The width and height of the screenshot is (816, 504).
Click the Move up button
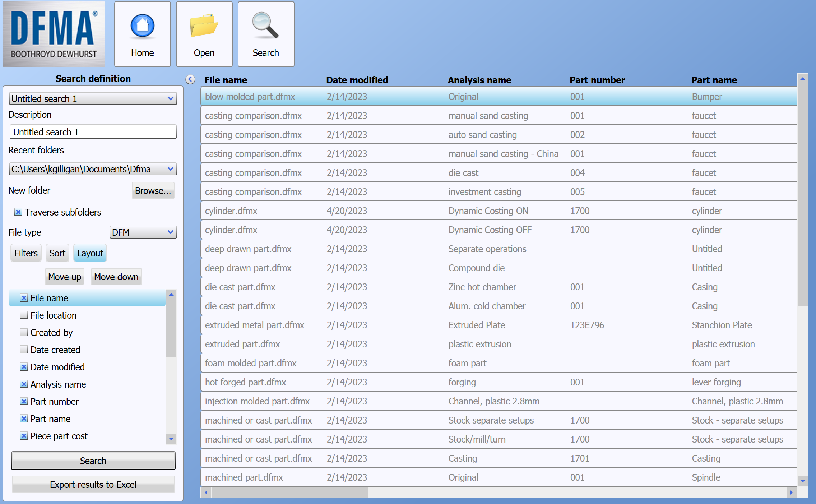[65, 277]
